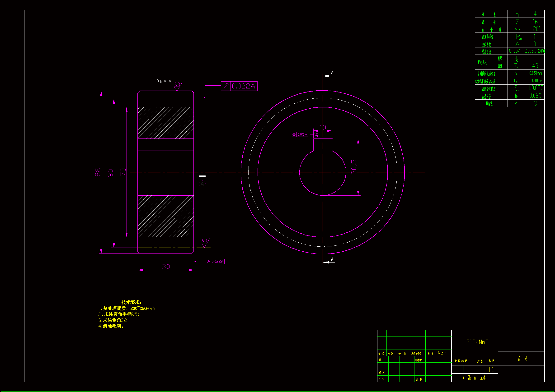Click the tooth count value 16 cell
The image size is (555, 392).
535,22
